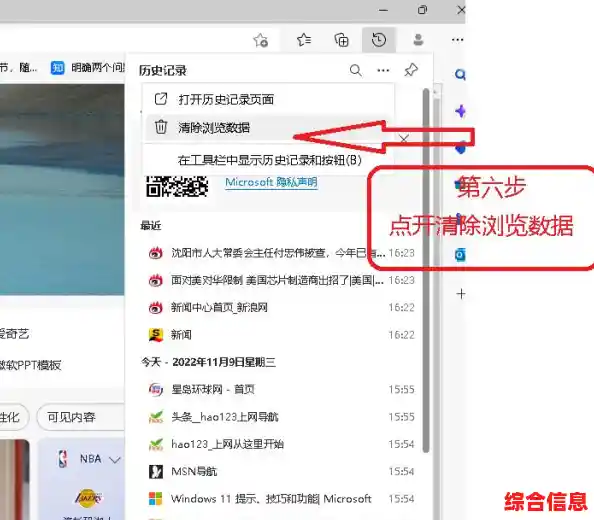Click the 今天 - 2022年11月9日星期三 date header

click(x=208, y=362)
